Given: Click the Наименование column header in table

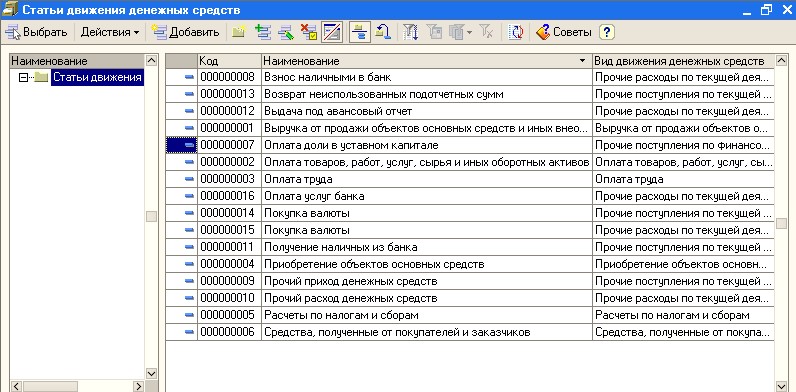Looking at the screenshot, I should click(x=426, y=61).
